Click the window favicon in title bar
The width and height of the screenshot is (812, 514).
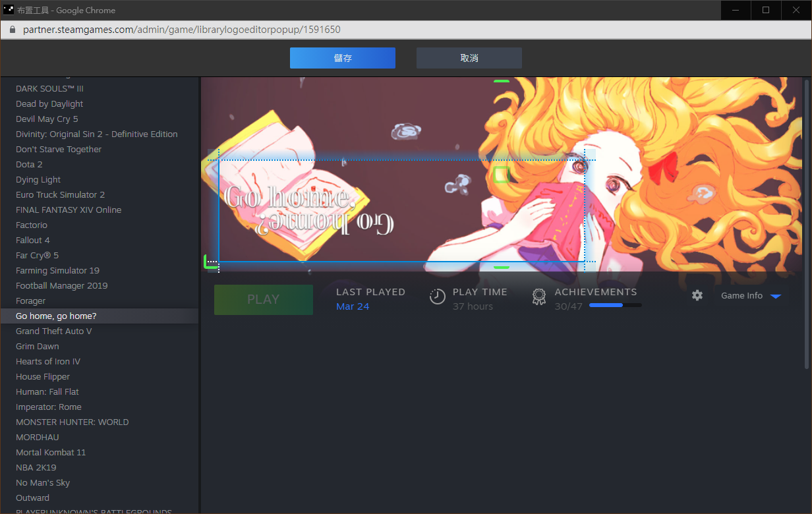(x=9, y=10)
